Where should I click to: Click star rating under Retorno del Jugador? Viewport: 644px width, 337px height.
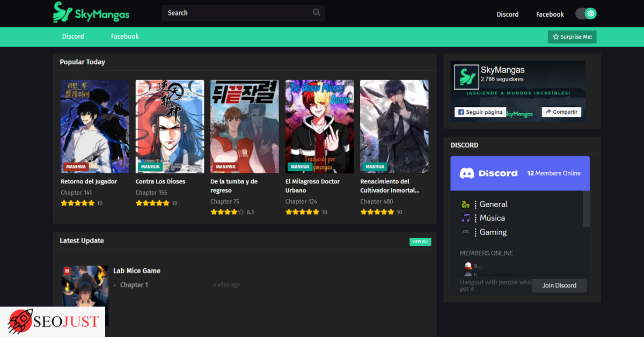point(78,203)
